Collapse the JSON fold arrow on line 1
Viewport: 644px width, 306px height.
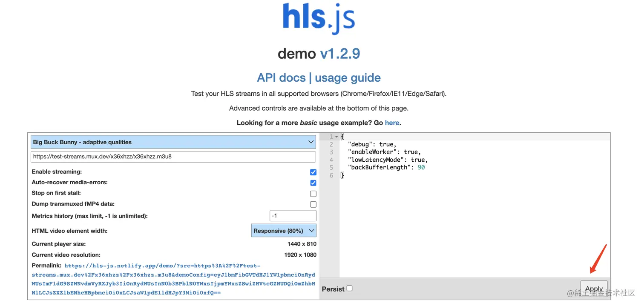tap(336, 137)
